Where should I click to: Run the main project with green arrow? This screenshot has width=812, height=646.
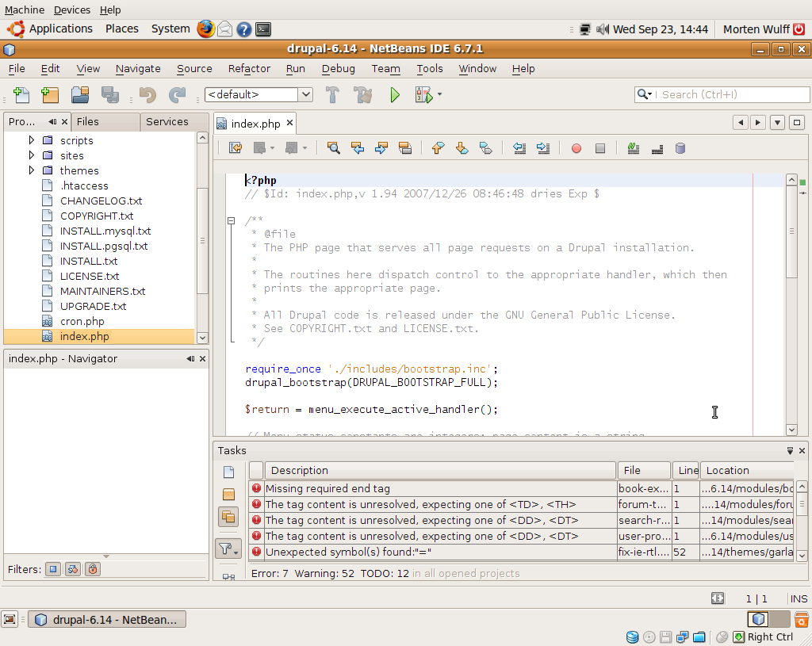[395, 95]
